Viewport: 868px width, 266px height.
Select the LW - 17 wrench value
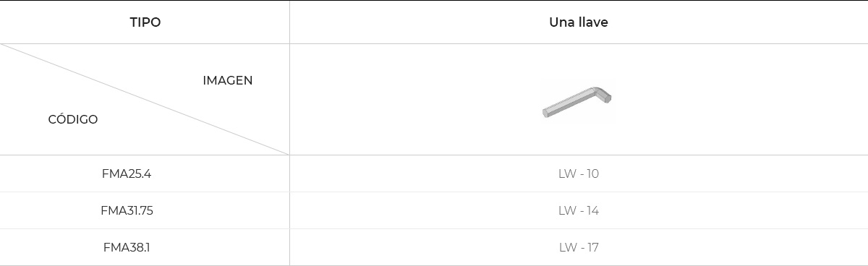579,247
